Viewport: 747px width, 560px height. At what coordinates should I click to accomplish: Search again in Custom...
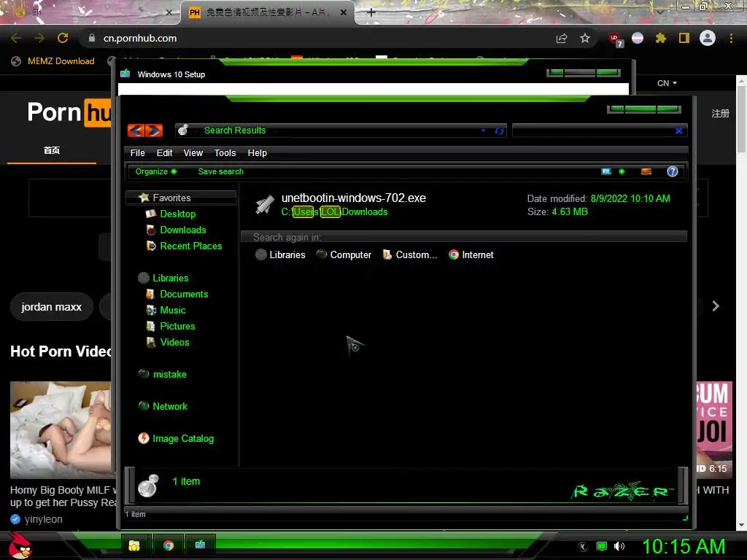pyautogui.click(x=410, y=254)
